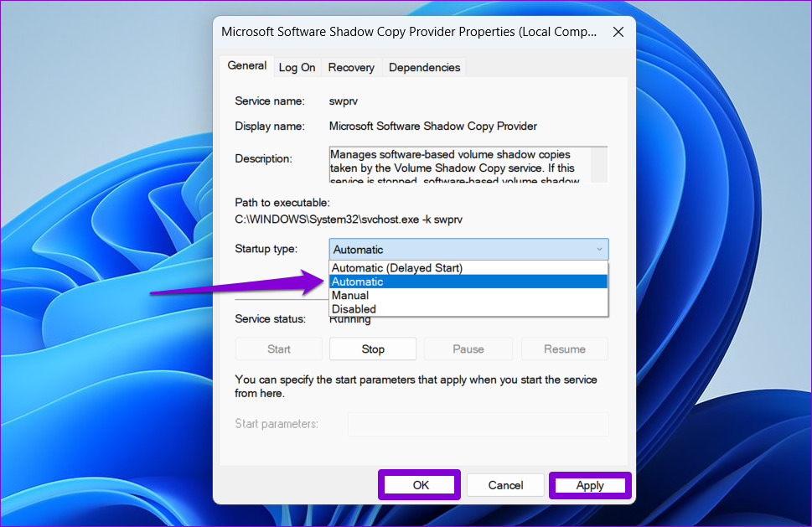Image resolution: width=812 pixels, height=527 pixels.
Task: Expand the Startup type combo box arrow
Action: 599,249
